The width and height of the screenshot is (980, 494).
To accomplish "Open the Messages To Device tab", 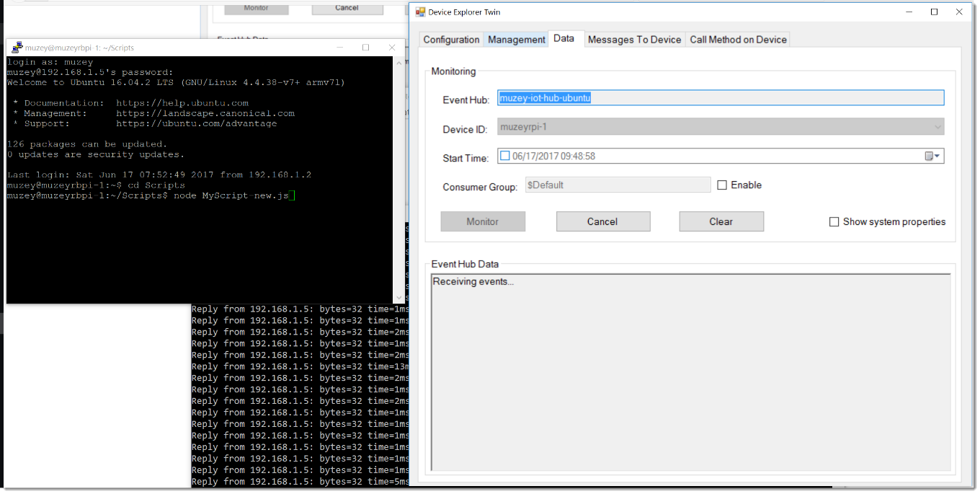I will pyautogui.click(x=635, y=40).
